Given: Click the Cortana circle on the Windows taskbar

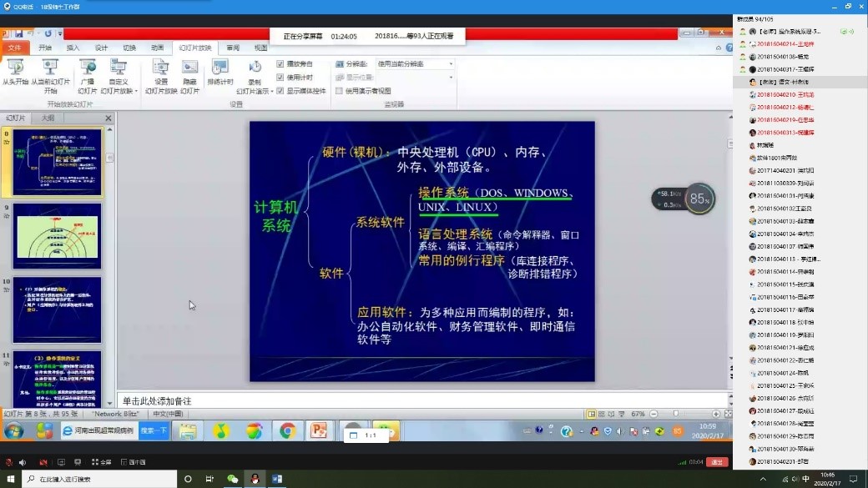Looking at the screenshot, I should 188,479.
